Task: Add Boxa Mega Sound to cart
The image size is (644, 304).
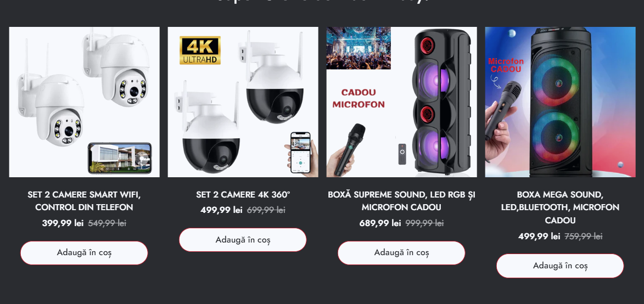Action: tap(560, 266)
